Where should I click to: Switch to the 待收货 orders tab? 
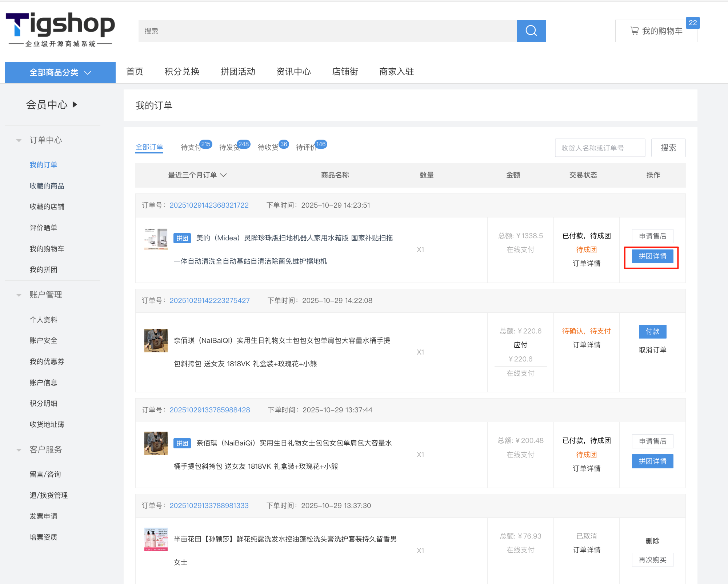268,147
